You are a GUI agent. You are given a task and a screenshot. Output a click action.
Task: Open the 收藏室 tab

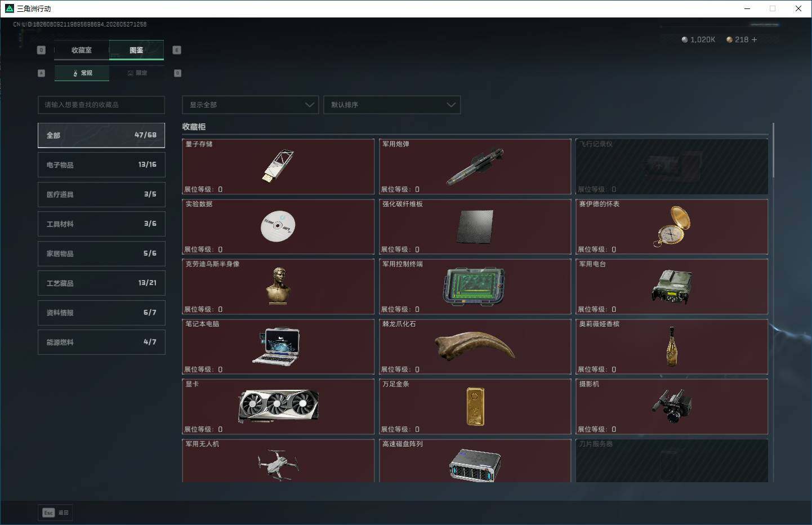click(82, 50)
